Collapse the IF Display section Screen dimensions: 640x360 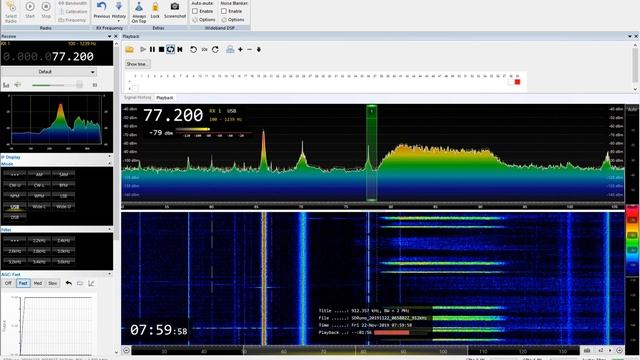coord(109,157)
